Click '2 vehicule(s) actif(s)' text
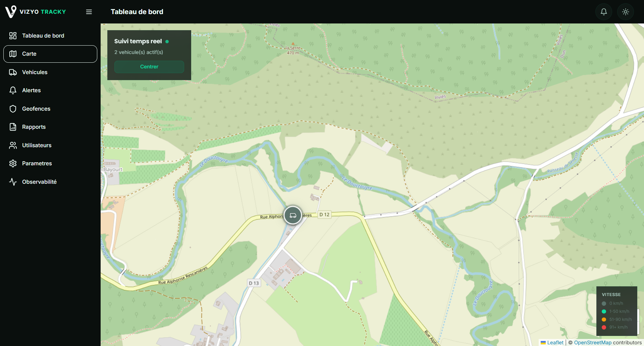 click(x=139, y=52)
